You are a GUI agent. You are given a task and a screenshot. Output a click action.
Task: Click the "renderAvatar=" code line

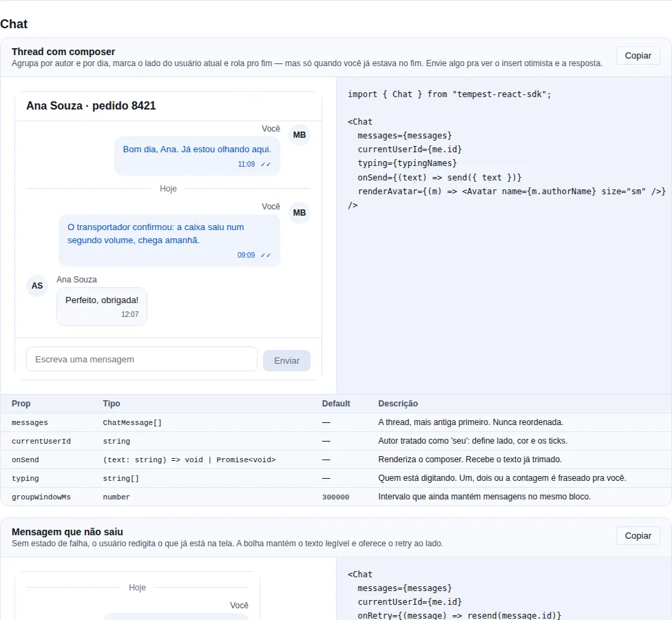[512, 192]
